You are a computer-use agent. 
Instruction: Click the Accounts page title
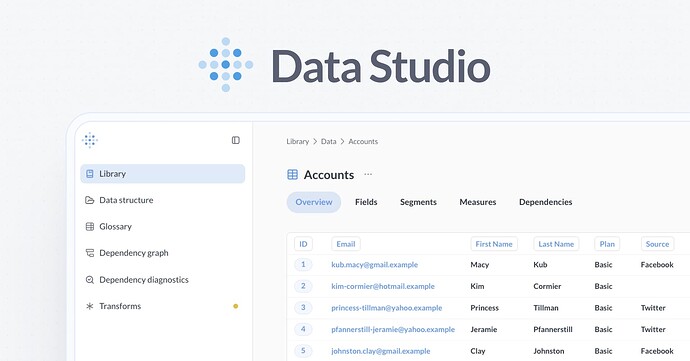pyautogui.click(x=329, y=175)
